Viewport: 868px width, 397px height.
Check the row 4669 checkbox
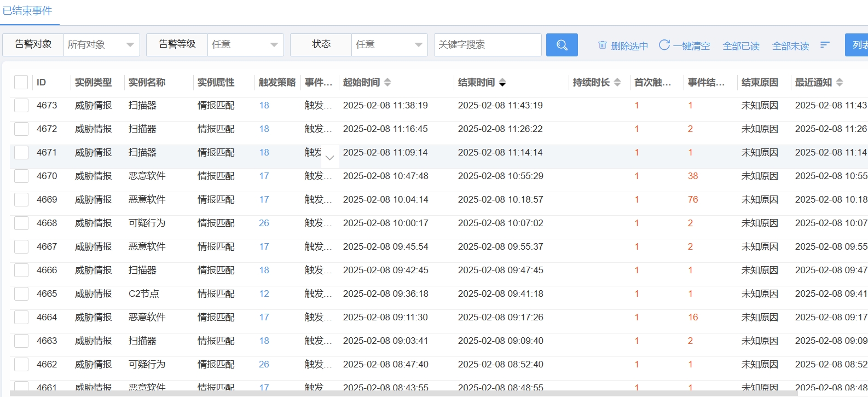tap(21, 199)
